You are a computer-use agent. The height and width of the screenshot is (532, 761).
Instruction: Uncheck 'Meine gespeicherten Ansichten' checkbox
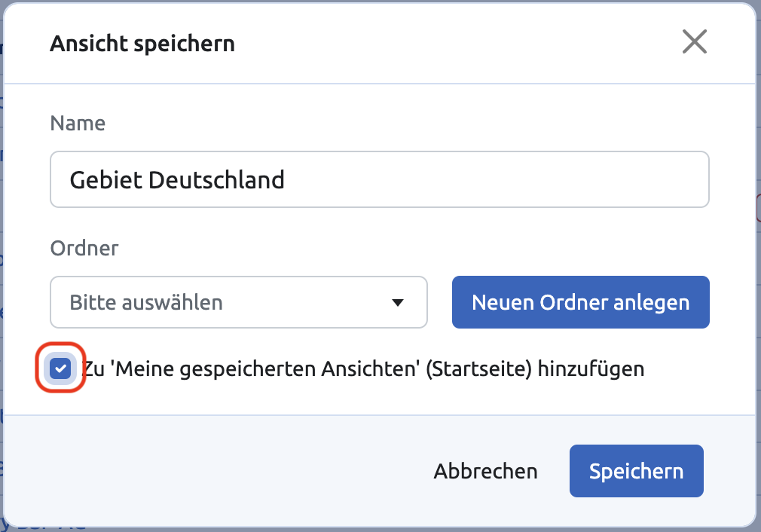click(61, 368)
